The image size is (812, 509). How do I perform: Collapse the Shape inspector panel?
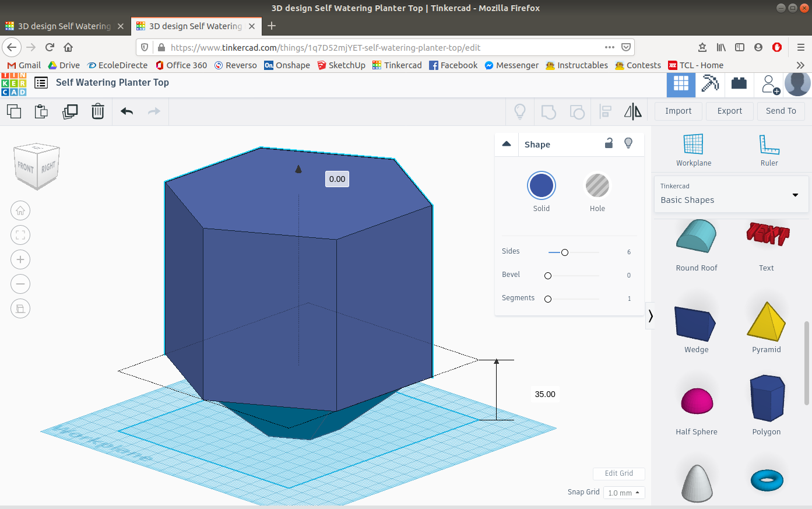tap(507, 144)
